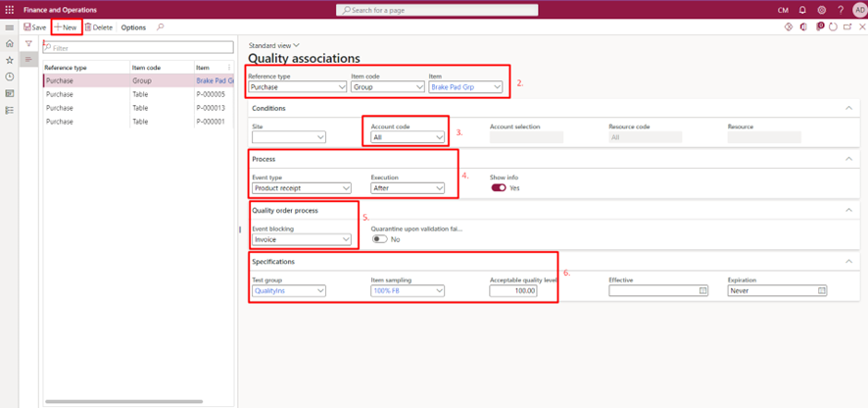Close the Quality associations form

[x=861, y=27]
